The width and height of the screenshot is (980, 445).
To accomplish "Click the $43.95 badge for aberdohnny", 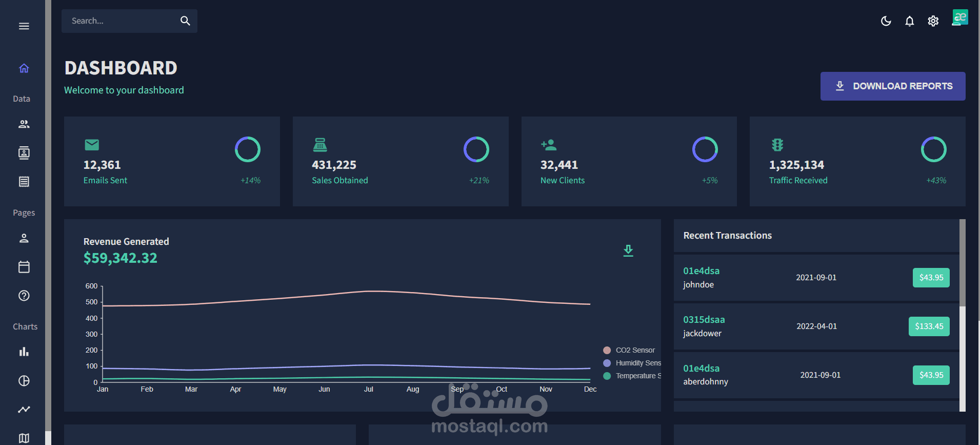I will (x=931, y=375).
